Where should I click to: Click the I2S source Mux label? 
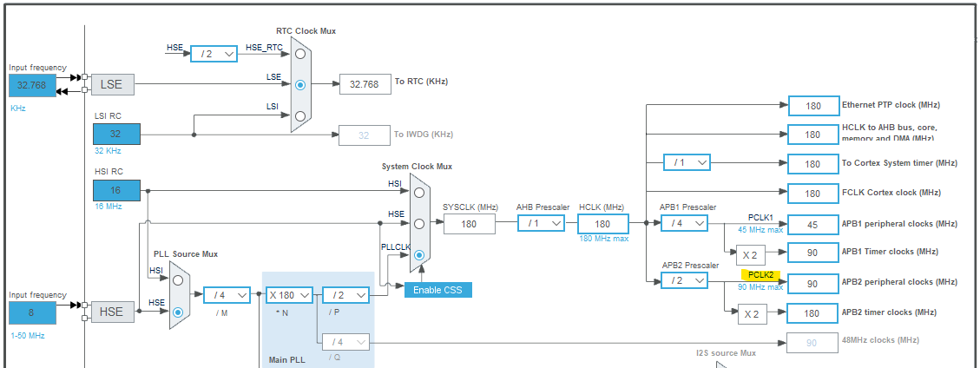[726, 353]
